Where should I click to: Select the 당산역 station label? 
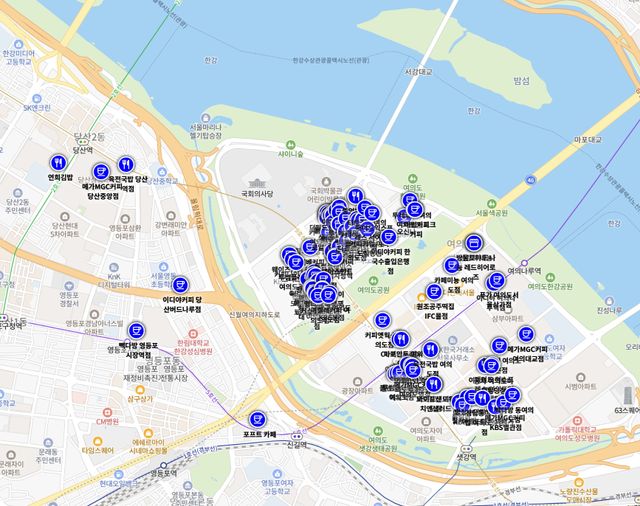point(79,150)
